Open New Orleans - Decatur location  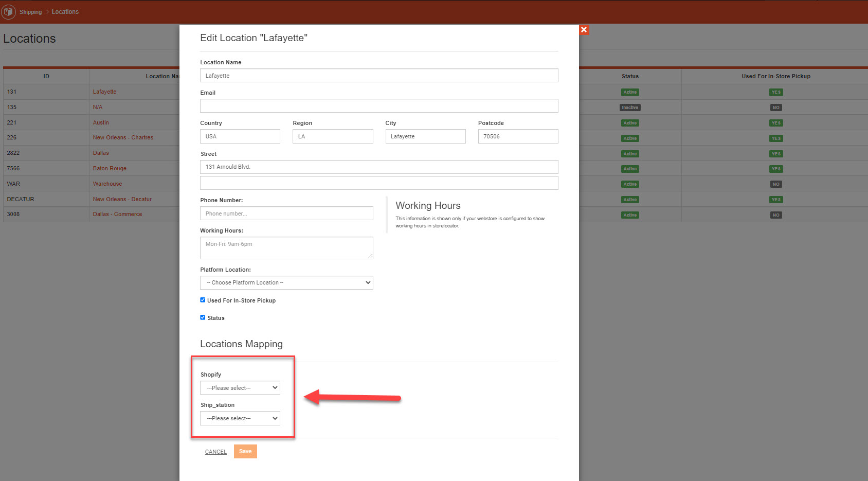coord(122,199)
